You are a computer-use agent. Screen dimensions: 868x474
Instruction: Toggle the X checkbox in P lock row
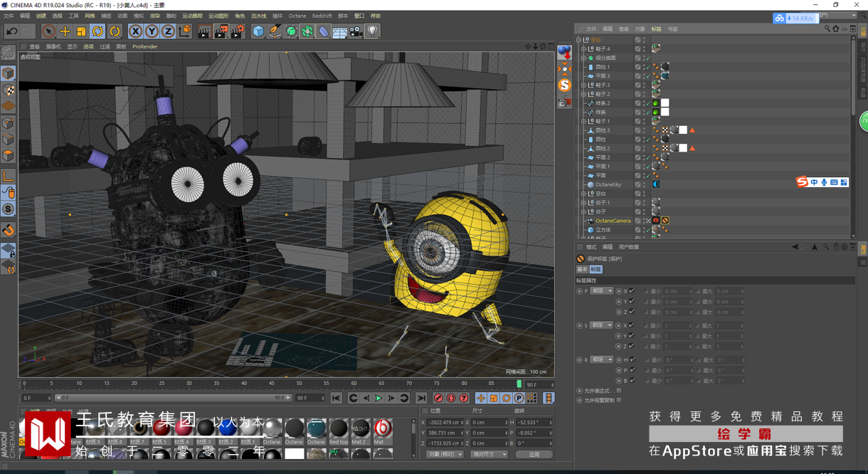point(632,291)
